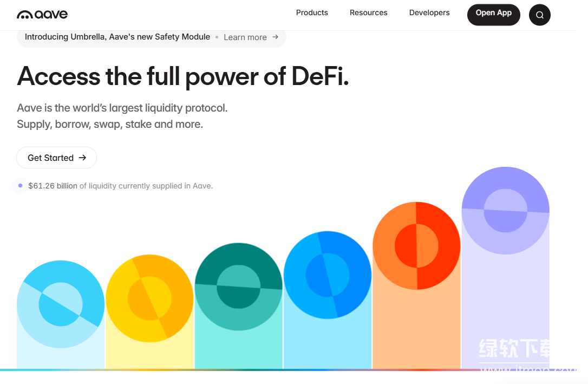Expand the Resources menu
Image resolution: width=588 pixels, height=384 pixels.
click(368, 12)
